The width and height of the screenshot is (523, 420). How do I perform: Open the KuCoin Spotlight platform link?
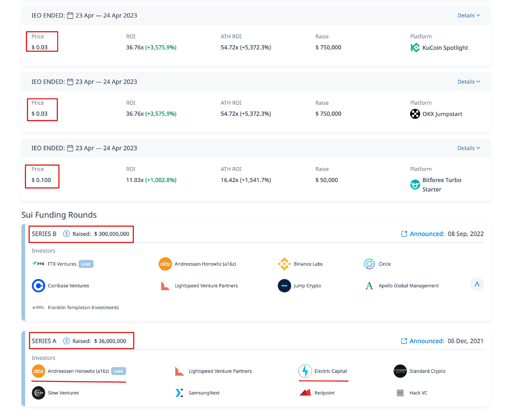click(445, 48)
